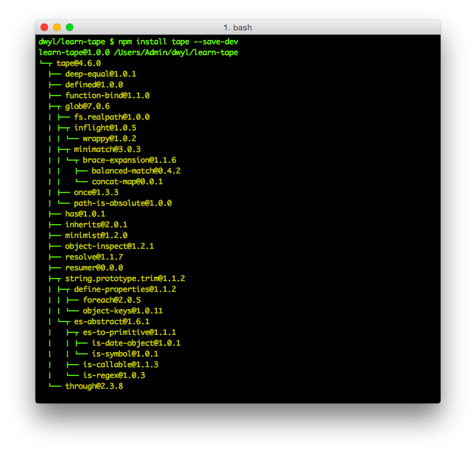This screenshot has width=476, height=454.
Task: Select the 'defined@1.0.0' entry
Action: (x=94, y=85)
